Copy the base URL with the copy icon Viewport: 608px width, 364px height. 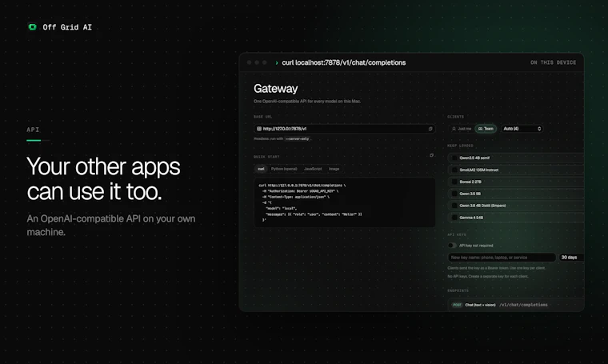point(430,129)
